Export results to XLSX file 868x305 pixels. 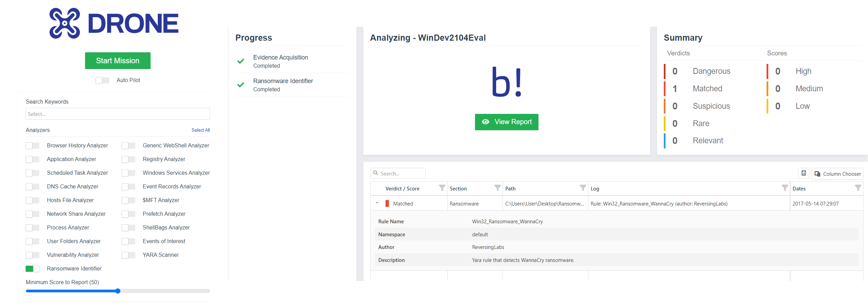click(803, 173)
